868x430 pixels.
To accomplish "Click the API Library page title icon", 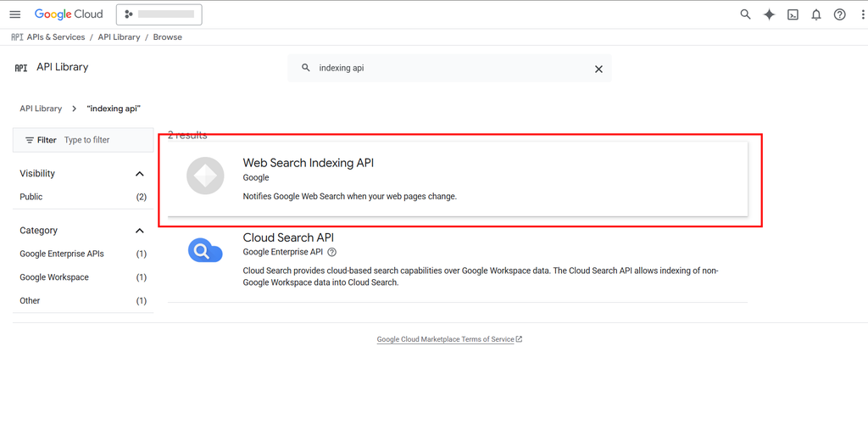I will click(21, 68).
